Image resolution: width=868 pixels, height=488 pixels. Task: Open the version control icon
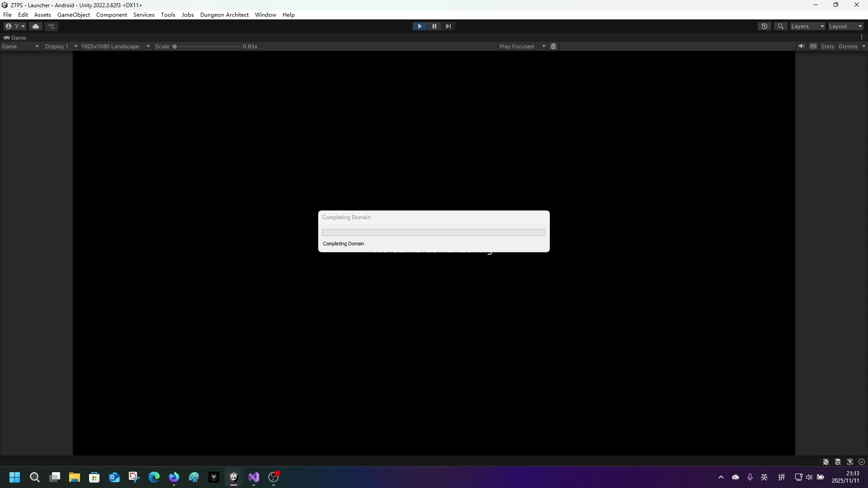[51, 26]
